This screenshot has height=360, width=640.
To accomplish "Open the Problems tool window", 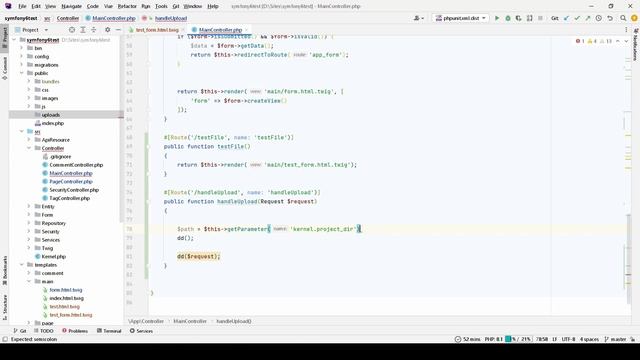I will (75, 331).
